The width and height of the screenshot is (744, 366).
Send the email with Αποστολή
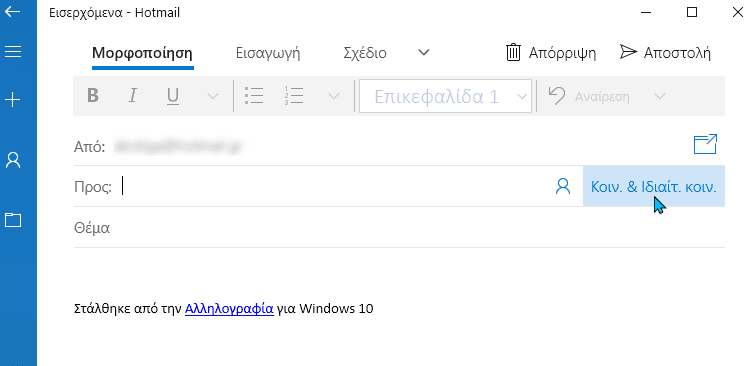[x=665, y=53]
